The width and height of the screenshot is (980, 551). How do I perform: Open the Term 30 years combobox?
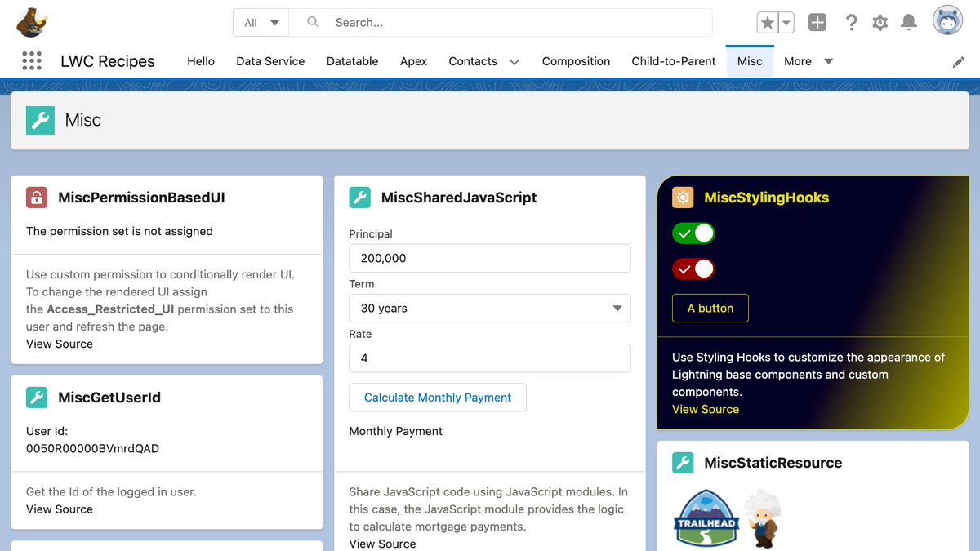pos(490,309)
